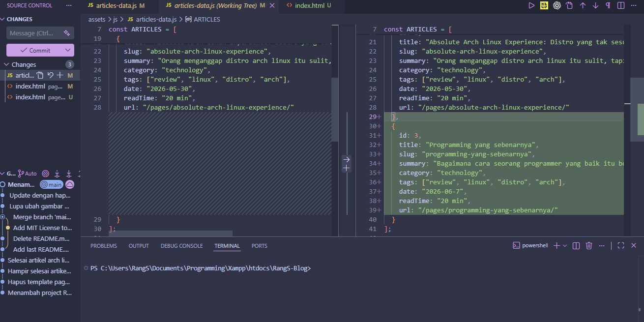Select 'Delete README.m...' commit

(x=40, y=238)
